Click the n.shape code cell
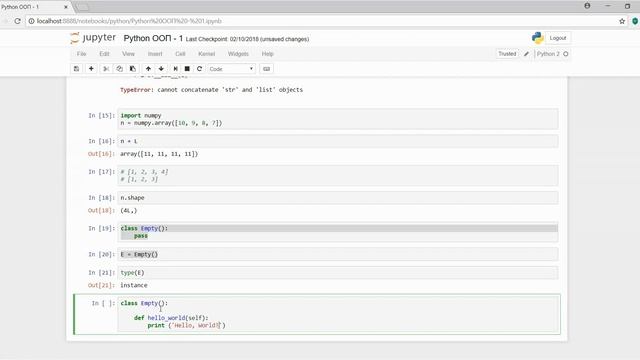The height and width of the screenshot is (360, 640). (x=338, y=198)
